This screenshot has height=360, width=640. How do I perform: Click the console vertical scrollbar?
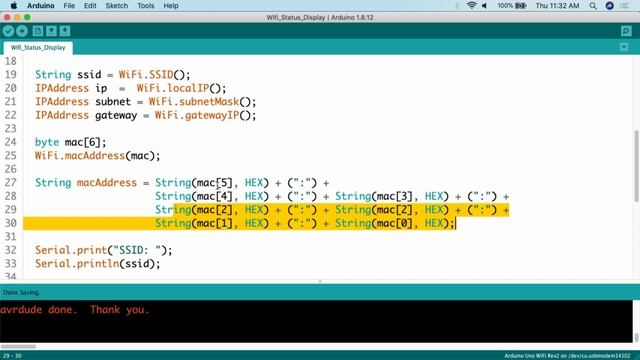tap(636, 337)
